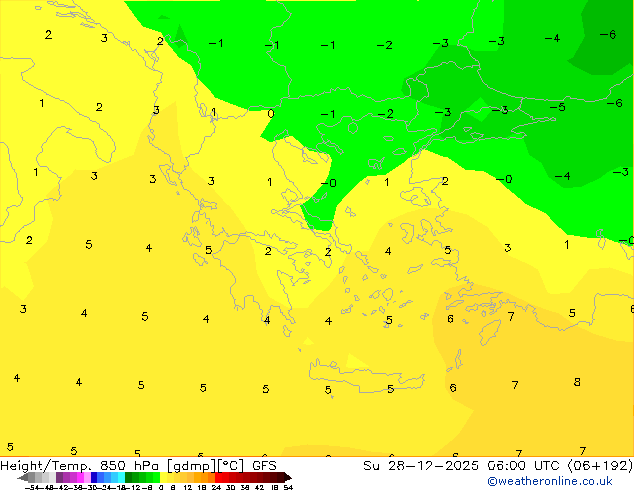The image size is (634, 490).
Task: Select the bright yellow legend color swatch
Action: pos(163,478)
